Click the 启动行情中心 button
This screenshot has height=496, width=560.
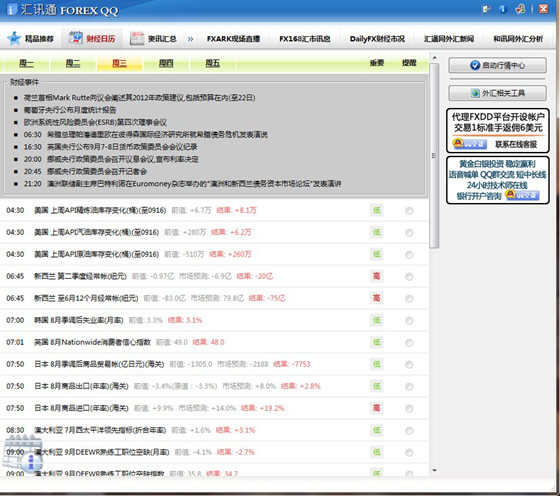[x=498, y=65]
